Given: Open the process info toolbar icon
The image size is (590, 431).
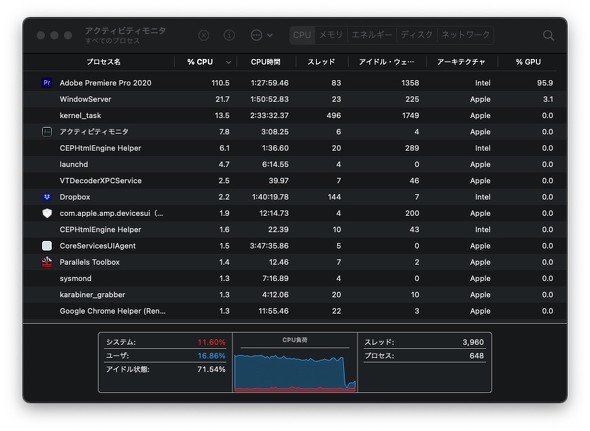Looking at the screenshot, I should tap(229, 35).
